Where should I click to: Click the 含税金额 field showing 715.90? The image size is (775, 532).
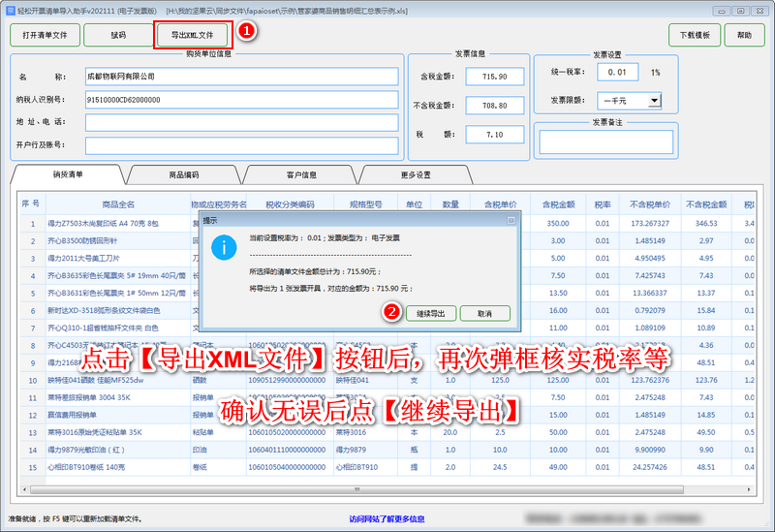495,77
